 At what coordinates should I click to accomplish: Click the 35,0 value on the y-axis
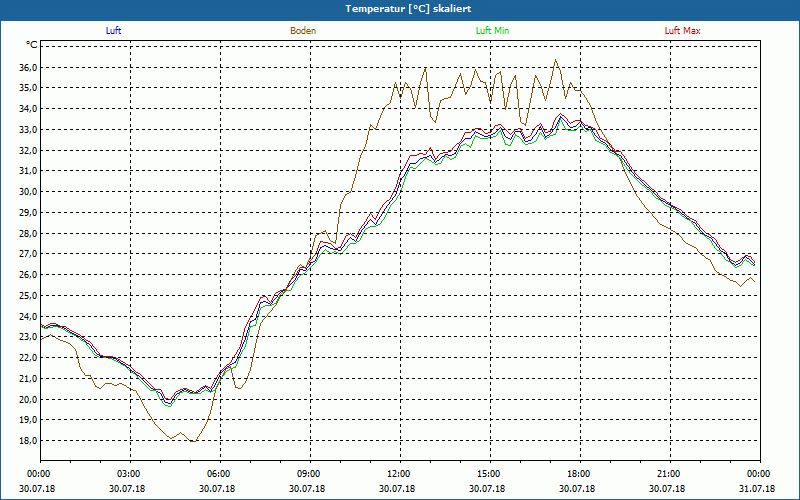tap(29, 88)
